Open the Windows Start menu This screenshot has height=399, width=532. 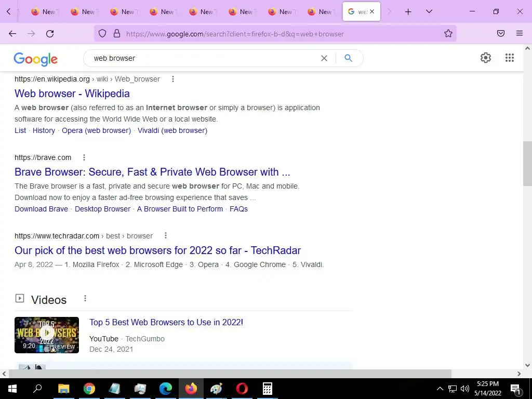(x=12, y=389)
